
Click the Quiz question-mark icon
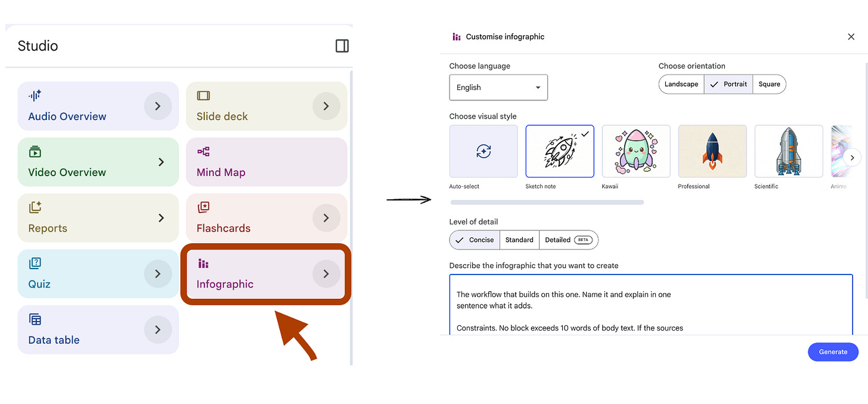35,263
